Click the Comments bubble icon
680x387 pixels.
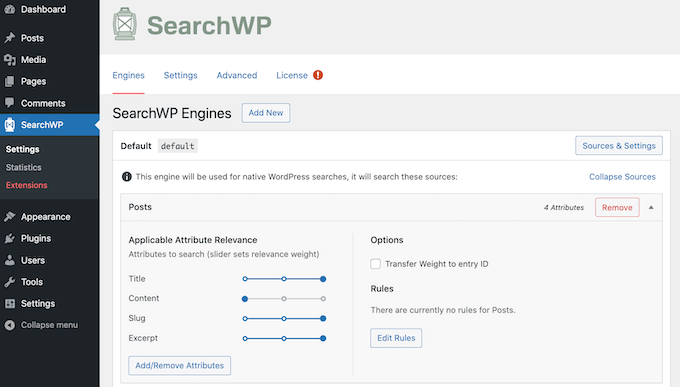click(10, 103)
